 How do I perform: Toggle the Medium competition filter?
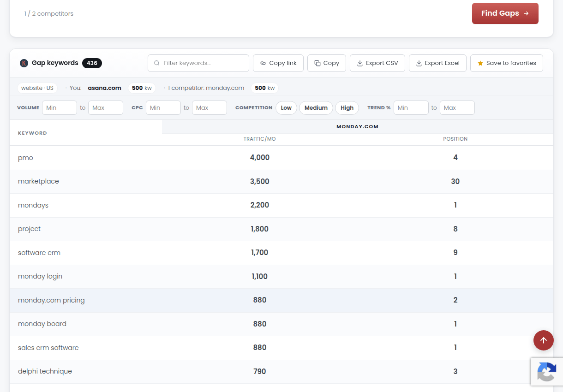pos(316,108)
